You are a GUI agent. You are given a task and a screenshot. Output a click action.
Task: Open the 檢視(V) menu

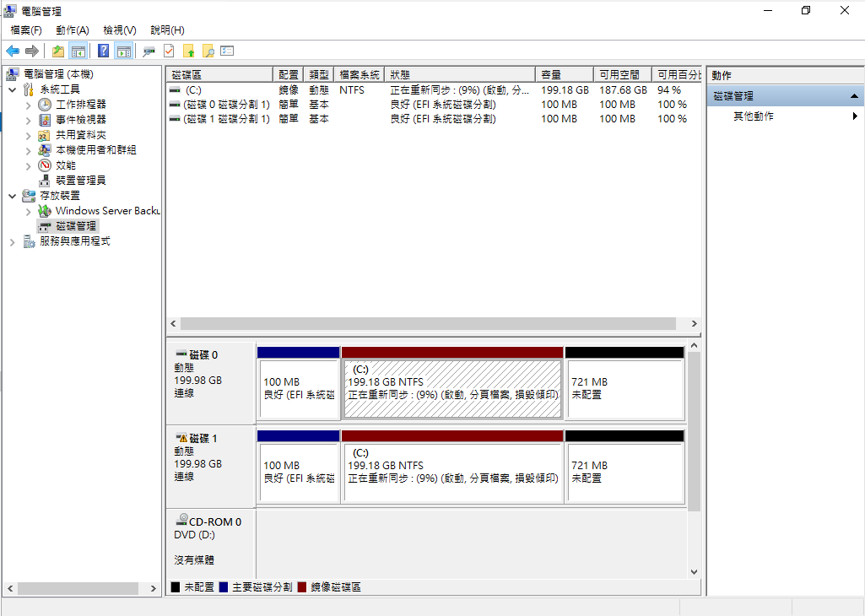[x=120, y=30]
